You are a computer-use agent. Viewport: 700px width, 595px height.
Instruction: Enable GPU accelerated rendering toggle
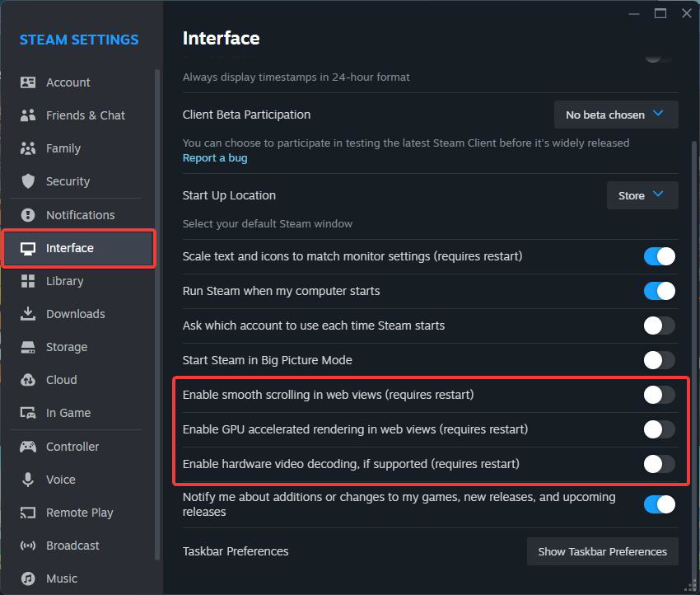click(659, 429)
